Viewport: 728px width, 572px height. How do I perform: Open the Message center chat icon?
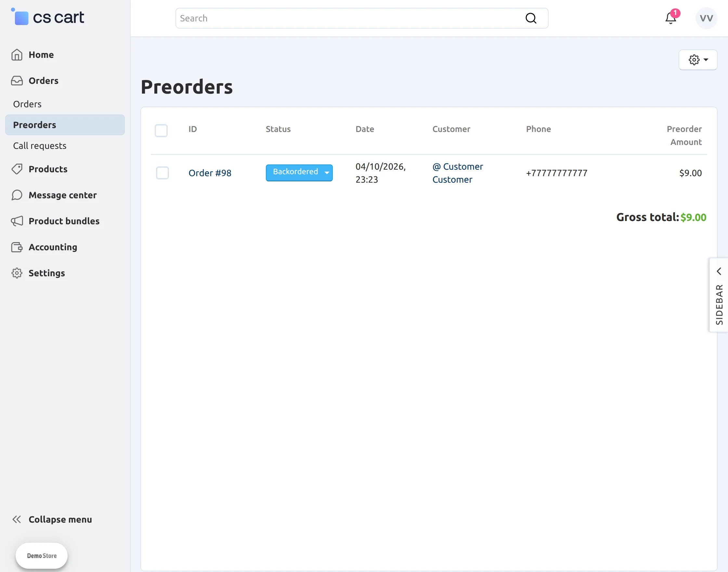pyautogui.click(x=17, y=195)
